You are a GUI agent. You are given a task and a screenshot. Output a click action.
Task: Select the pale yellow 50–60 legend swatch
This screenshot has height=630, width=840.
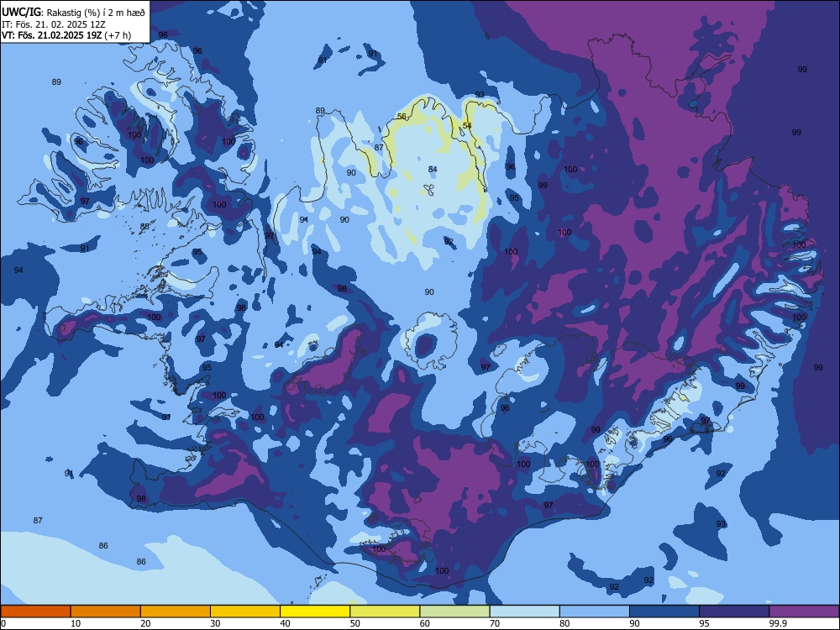click(x=385, y=612)
